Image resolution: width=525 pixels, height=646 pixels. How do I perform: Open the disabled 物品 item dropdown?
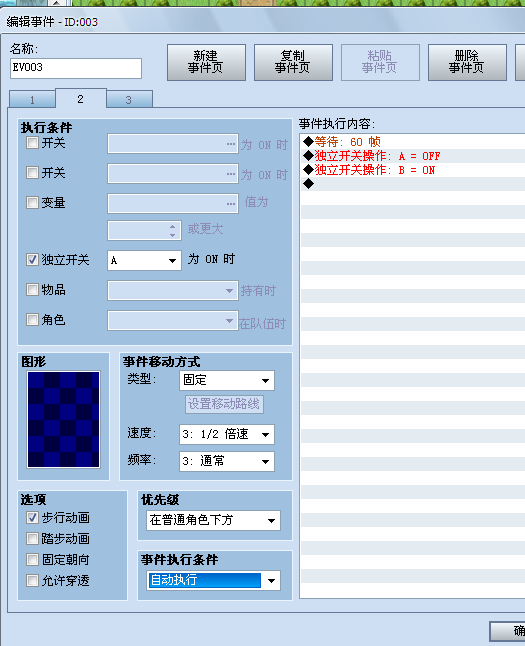(173, 290)
